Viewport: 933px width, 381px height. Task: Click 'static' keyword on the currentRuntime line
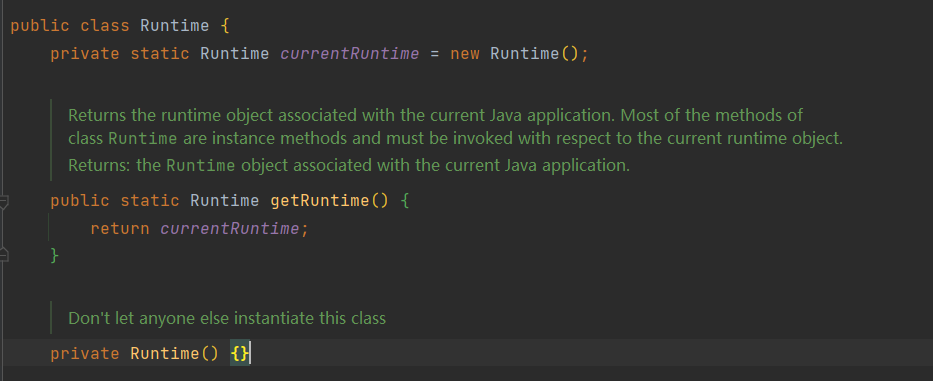[159, 54]
